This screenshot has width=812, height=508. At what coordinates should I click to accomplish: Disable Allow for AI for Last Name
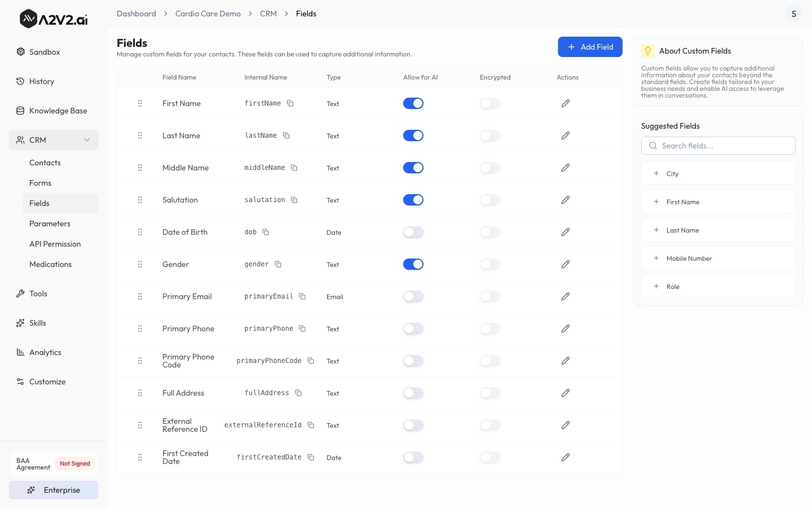click(x=413, y=135)
